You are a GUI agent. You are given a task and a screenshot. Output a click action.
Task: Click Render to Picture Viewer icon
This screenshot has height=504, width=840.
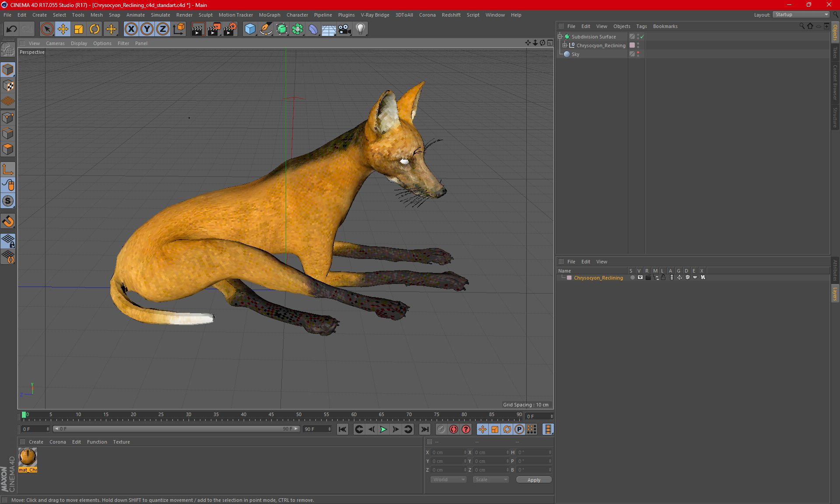click(214, 29)
